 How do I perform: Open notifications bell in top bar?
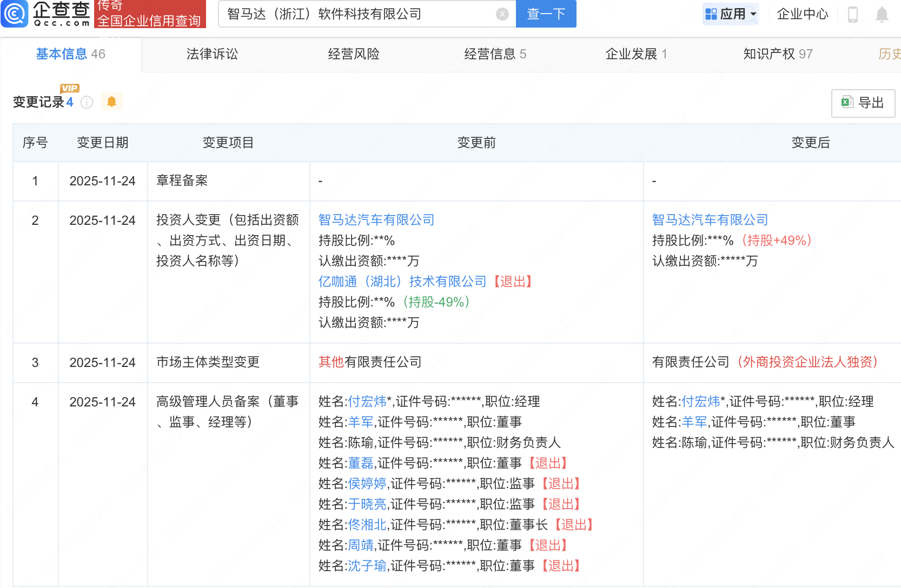pyautogui.click(x=882, y=15)
